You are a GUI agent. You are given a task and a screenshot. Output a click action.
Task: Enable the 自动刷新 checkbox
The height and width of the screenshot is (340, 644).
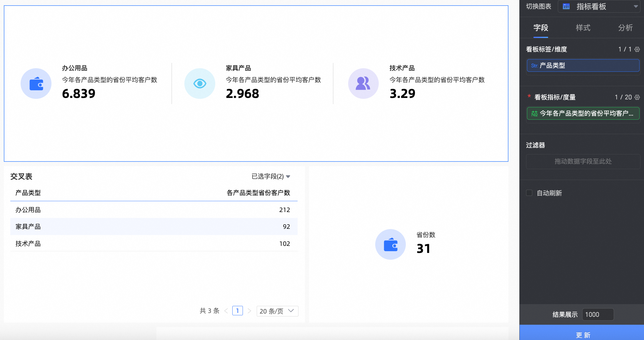529,193
